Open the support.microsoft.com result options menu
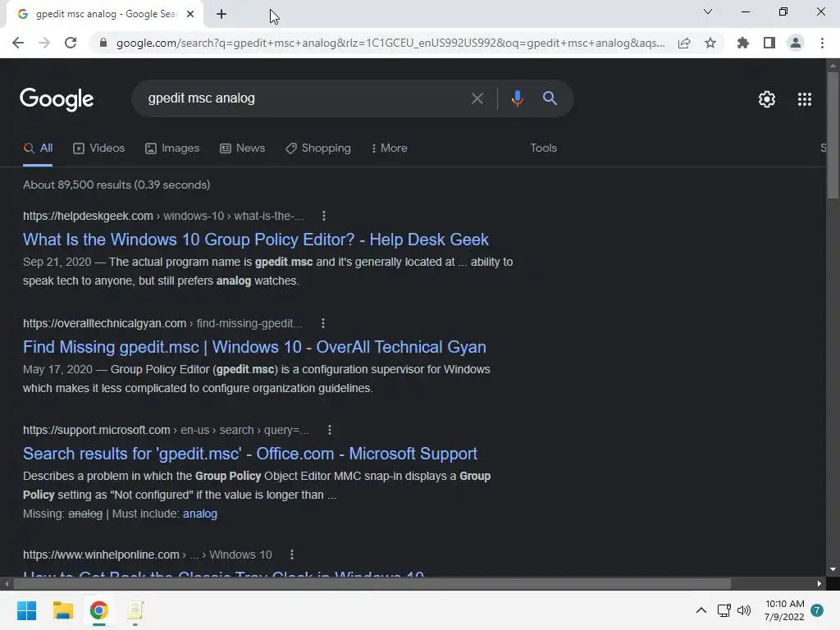840x630 pixels. coord(330,430)
